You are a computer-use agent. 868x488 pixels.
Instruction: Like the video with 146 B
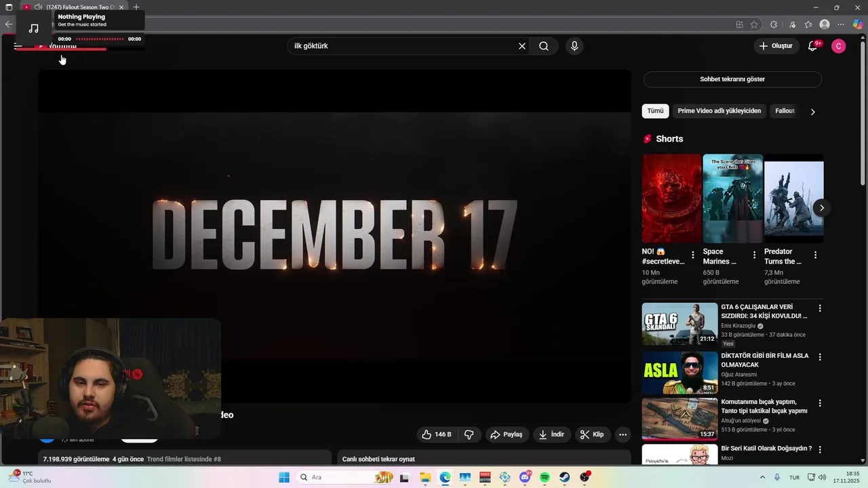436,434
